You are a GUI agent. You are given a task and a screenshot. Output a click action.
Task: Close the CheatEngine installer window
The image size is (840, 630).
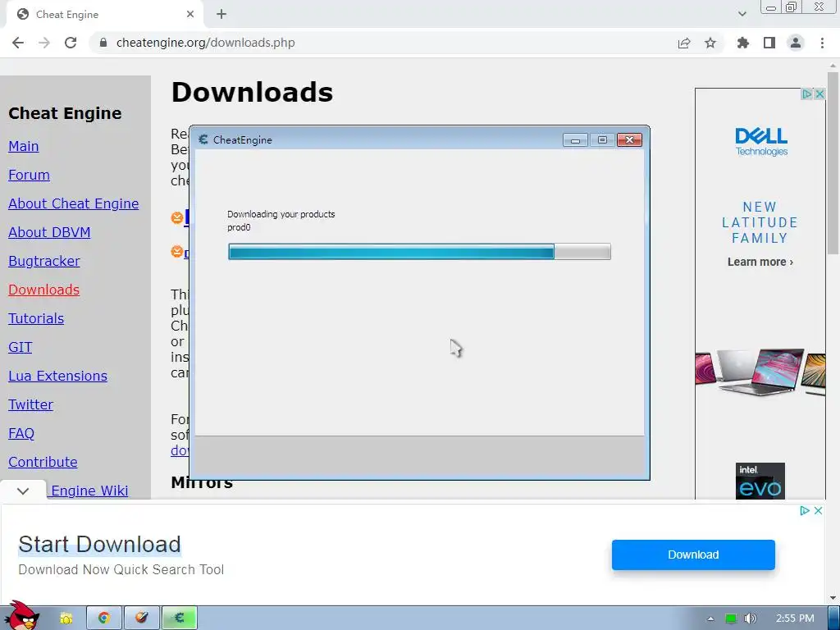click(629, 139)
